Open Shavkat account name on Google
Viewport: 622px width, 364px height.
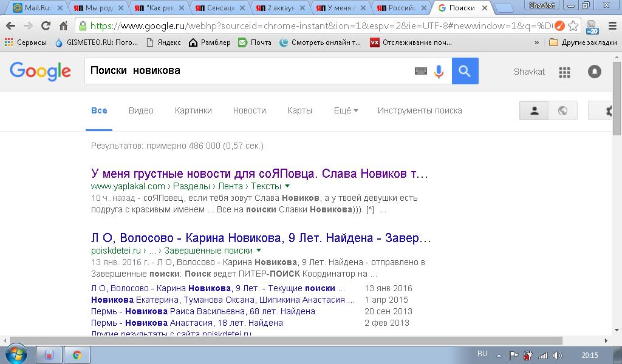(x=529, y=72)
